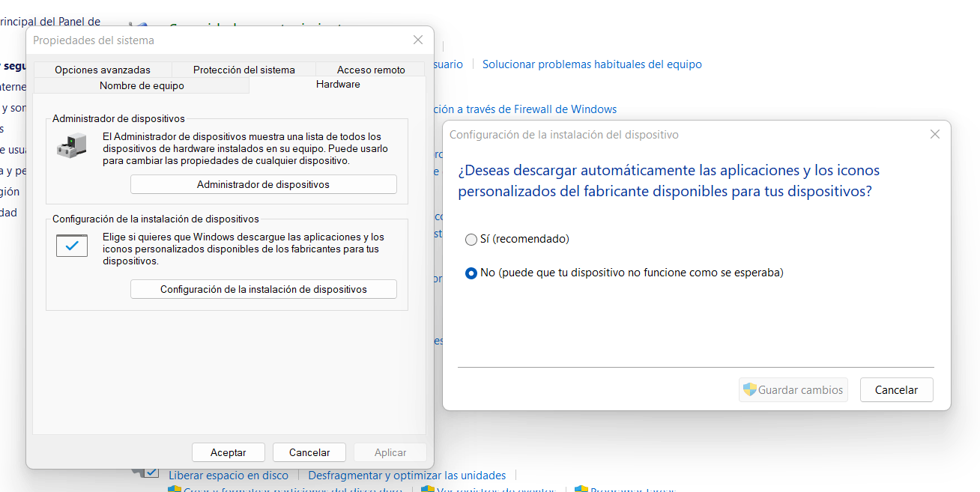Open Solucionar problemas habituales del equipo link
Viewport: 980px width, 492px height.
point(592,64)
